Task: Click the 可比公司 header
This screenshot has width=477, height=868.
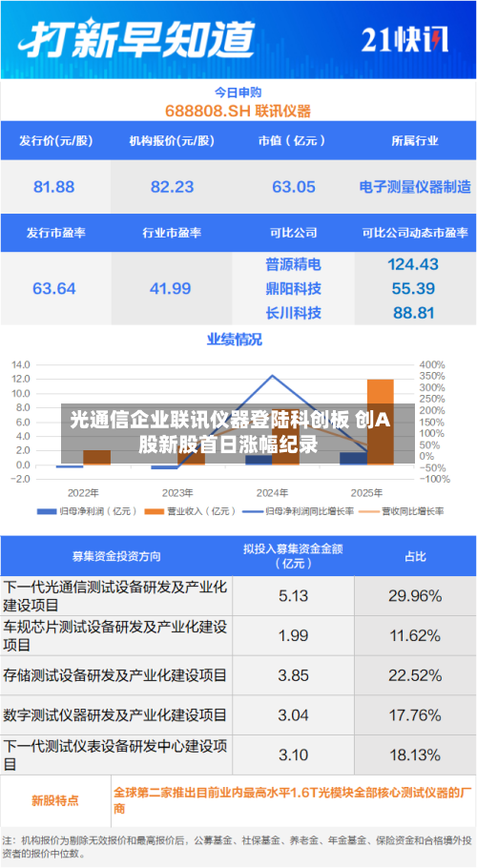Action: pyautogui.click(x=293, y=233)
